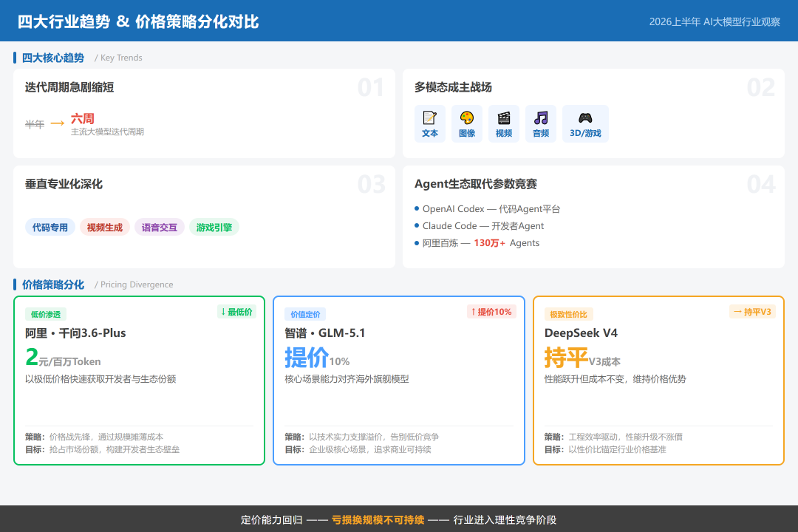Click the OpenAI Codex bullet line
798x532 pixels.
[x=488, y=208]
